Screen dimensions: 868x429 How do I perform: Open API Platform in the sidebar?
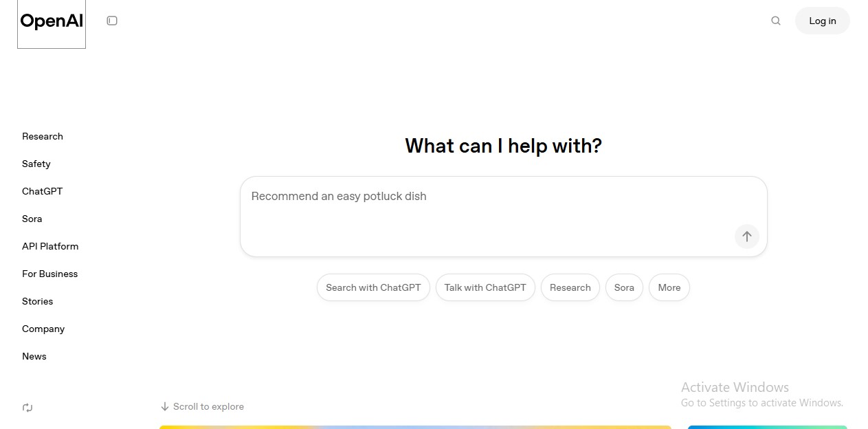click(50, 246)
